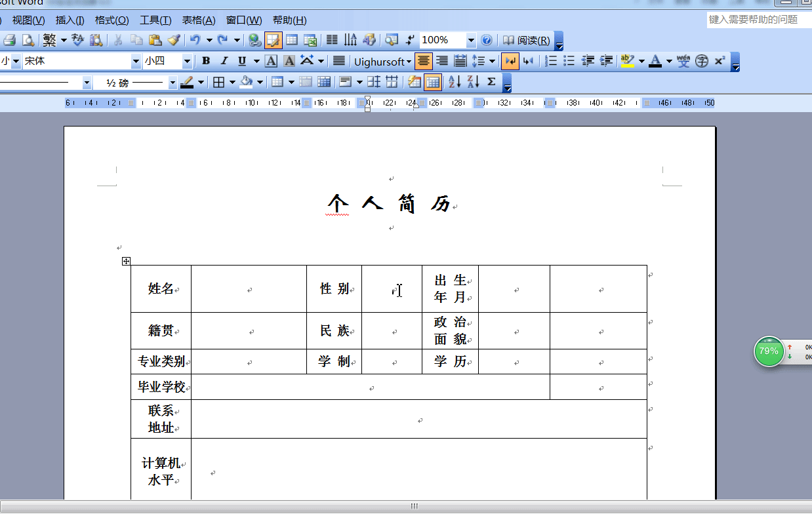812x514 pixels.
Task: Toggle bold formatting
Action: point(205,61)
